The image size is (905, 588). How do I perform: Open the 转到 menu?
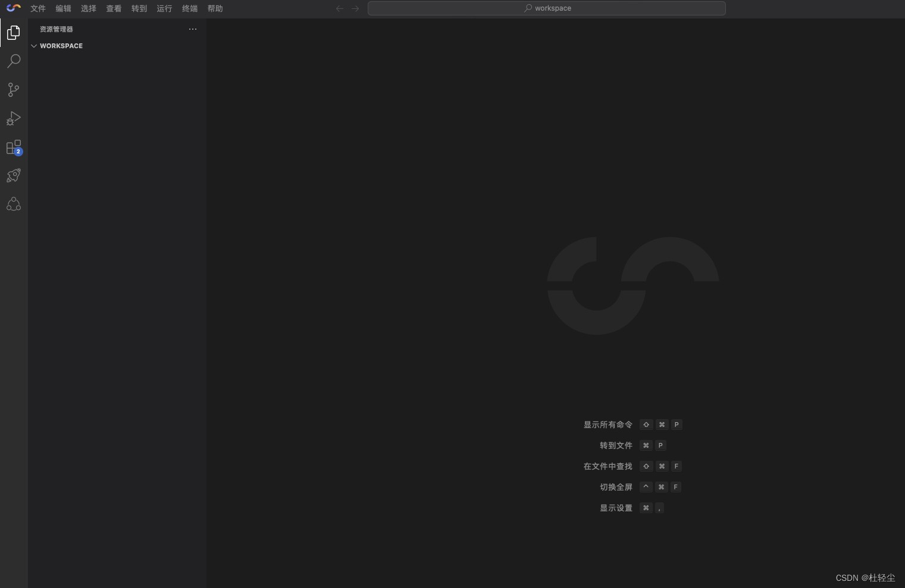coord(139,8)
